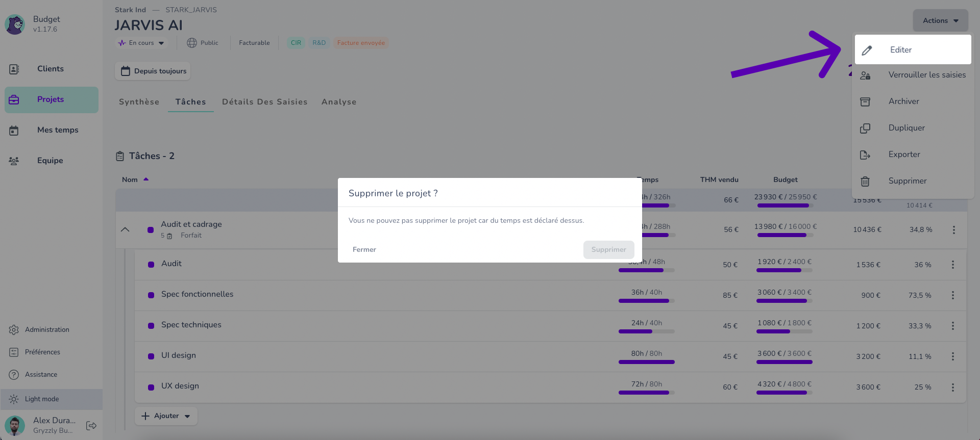Open the three-dot menu for UI design
Viewport: 980px width, 440px height.
point(952,356)
